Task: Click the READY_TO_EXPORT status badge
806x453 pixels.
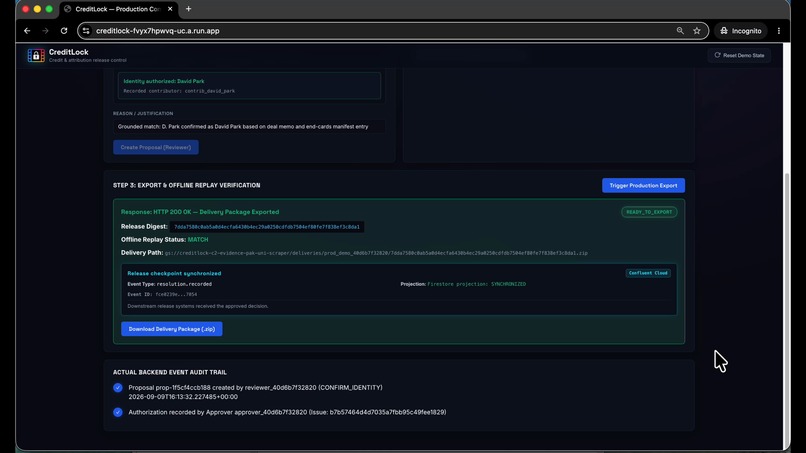Action: (x=649, y=212)
